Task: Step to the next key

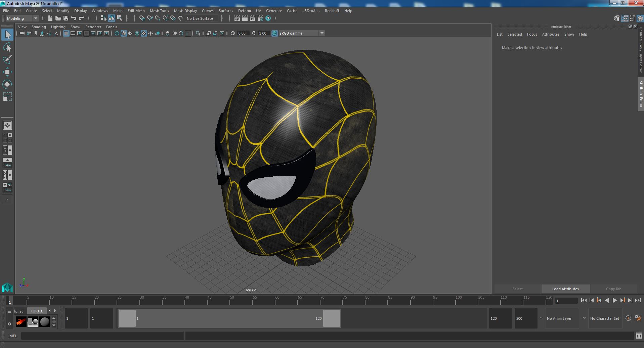Action: 622,301
